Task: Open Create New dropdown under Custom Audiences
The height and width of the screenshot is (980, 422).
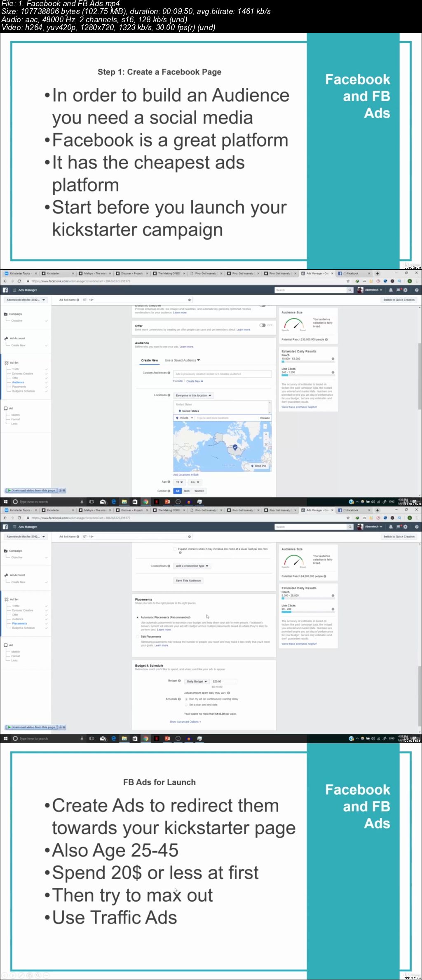Action: [x=195, y=381]
